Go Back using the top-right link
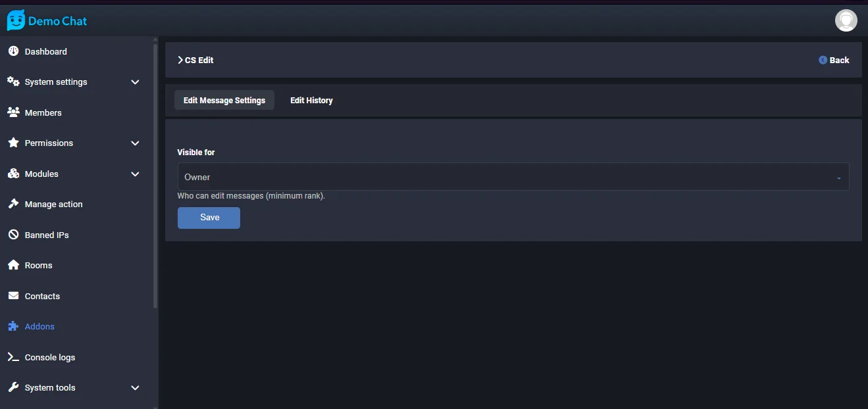The height and width of the screenshot is (409, 868). (x=834, y=60)
